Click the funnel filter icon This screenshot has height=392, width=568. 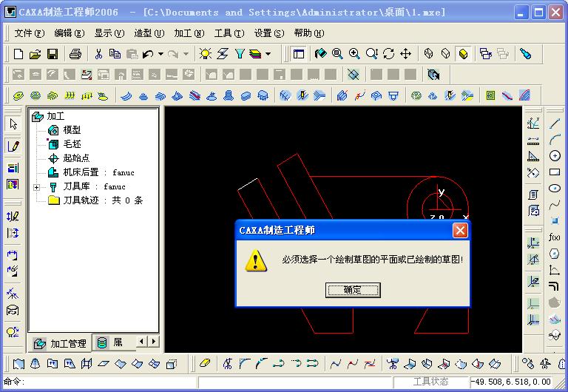click(240, 54)
